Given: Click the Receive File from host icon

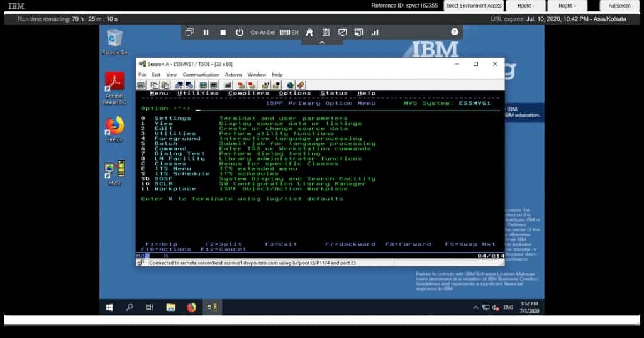Looking at the screenshot, I should coord(189,85).
